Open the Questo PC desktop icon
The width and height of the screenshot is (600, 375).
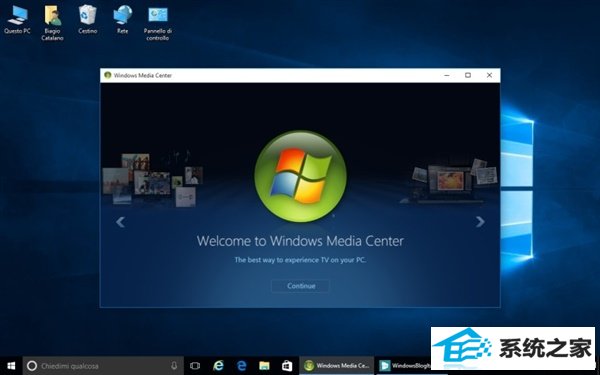(x=17, y=20)
